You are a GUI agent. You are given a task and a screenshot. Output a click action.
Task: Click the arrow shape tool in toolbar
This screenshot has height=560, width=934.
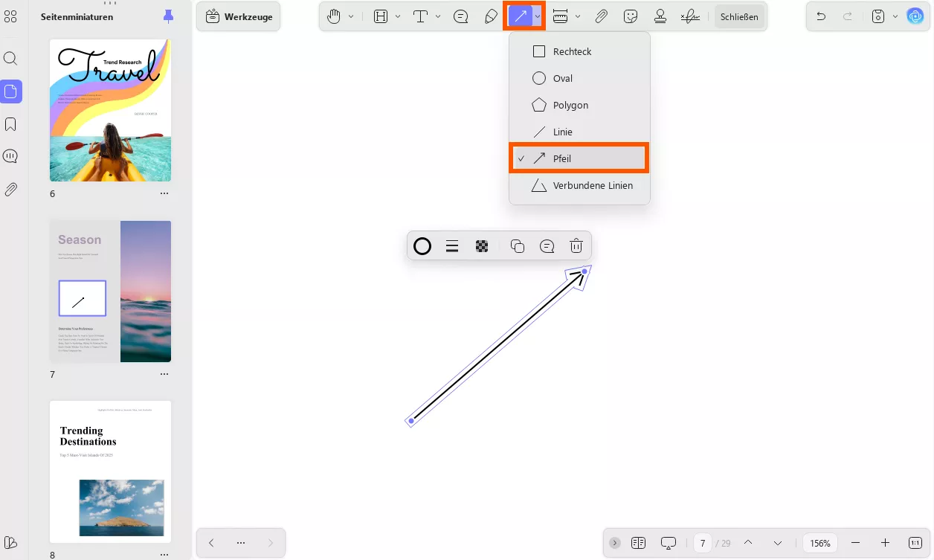[520, 16]
